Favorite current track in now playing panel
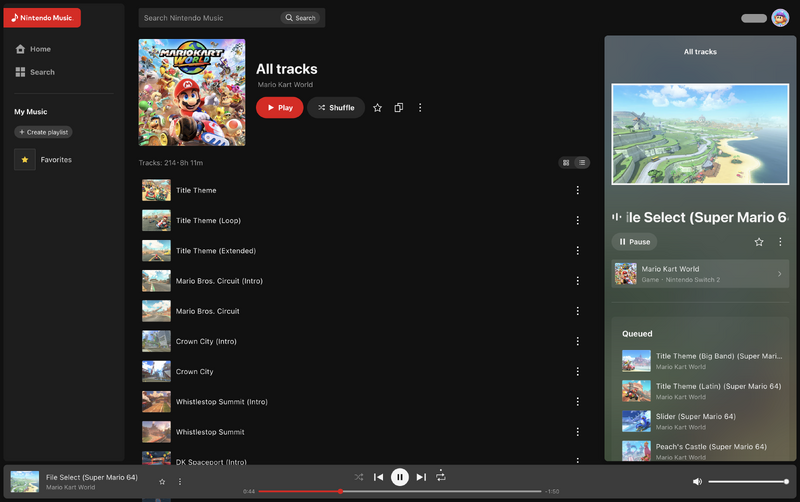Viewport: 800px width, 502px height. 759,242
